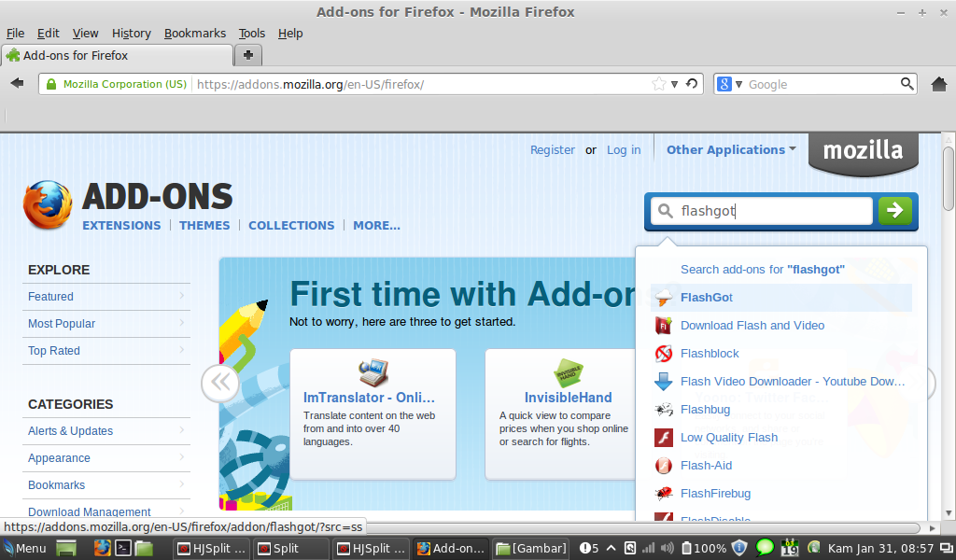Click the Download Flash and Video icon
The image size is (956, 560).
pyautogui.click(x=664, y=326)
